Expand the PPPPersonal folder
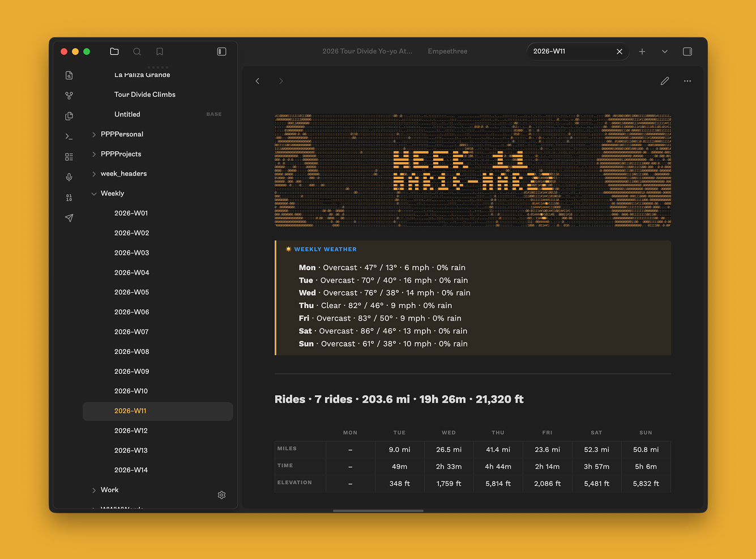 (94, 134)
